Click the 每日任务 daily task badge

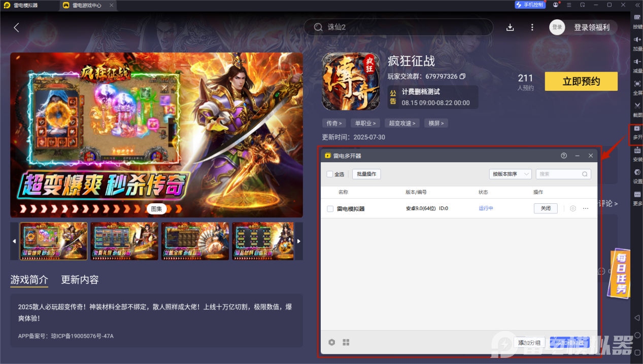(x=620, y=273)
